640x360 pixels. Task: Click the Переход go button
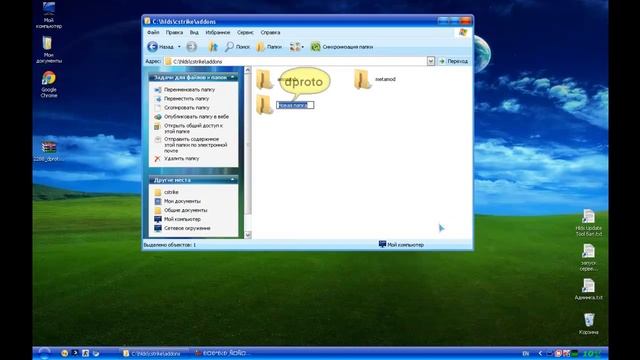coord(453,61)
